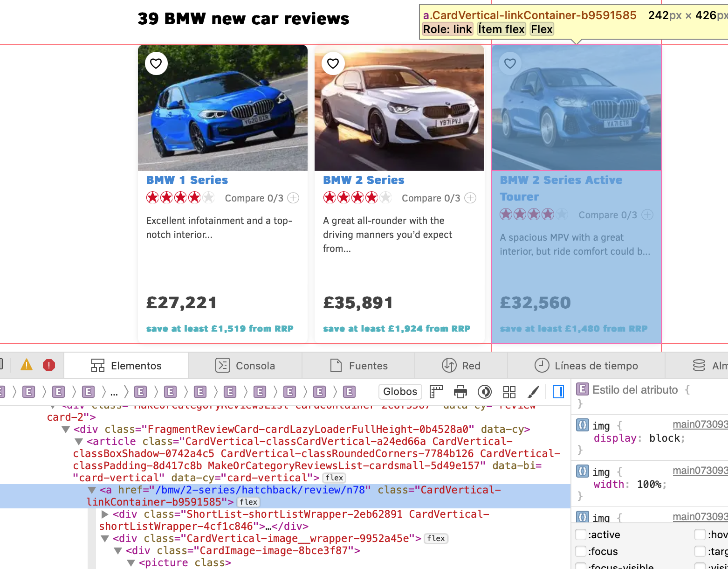Collapse the picture element node
Screen dimensions: 728x569
coord(131,562)
